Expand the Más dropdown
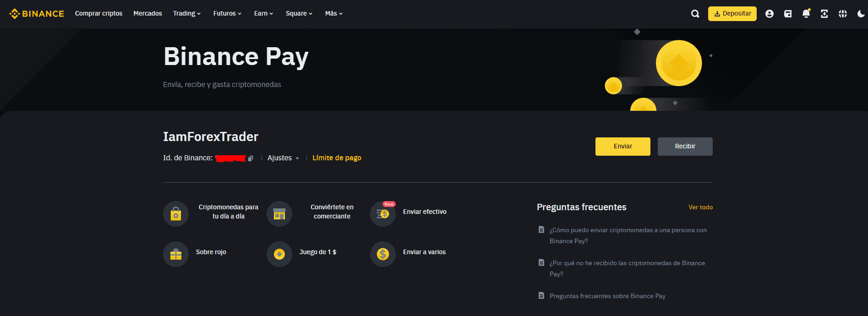868x316 pixels. tap(334, 14)
